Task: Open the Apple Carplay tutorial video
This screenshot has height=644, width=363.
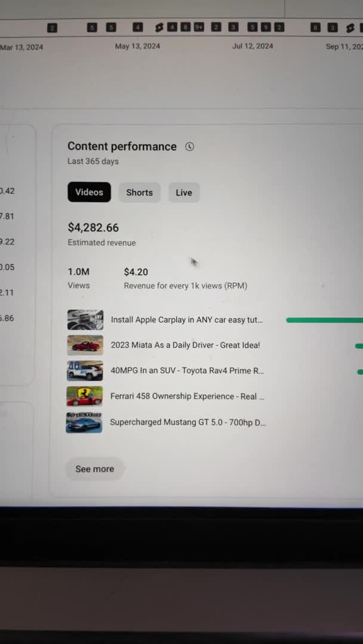Action: (x=186, y=320)
